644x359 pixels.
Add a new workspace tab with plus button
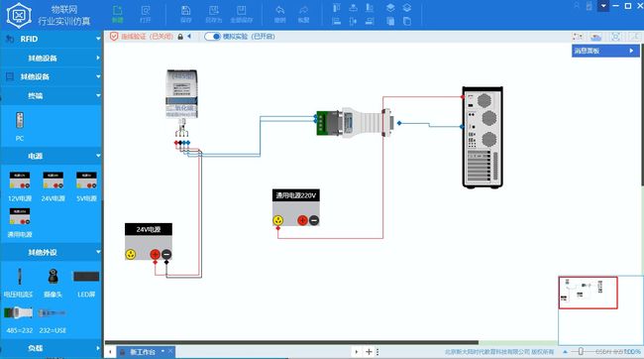[369, 352]
